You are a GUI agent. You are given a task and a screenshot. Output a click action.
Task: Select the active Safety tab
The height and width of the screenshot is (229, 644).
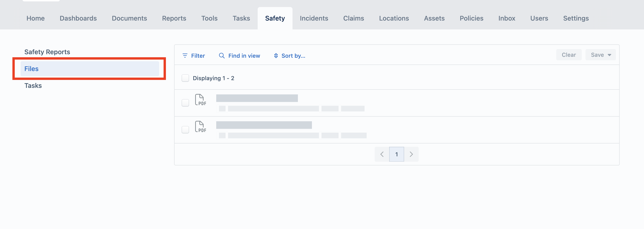[275, 18]
